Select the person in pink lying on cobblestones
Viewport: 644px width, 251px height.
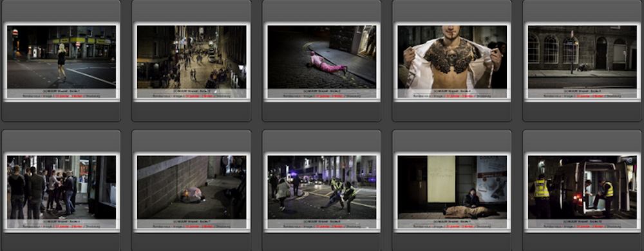coord(321,57)
